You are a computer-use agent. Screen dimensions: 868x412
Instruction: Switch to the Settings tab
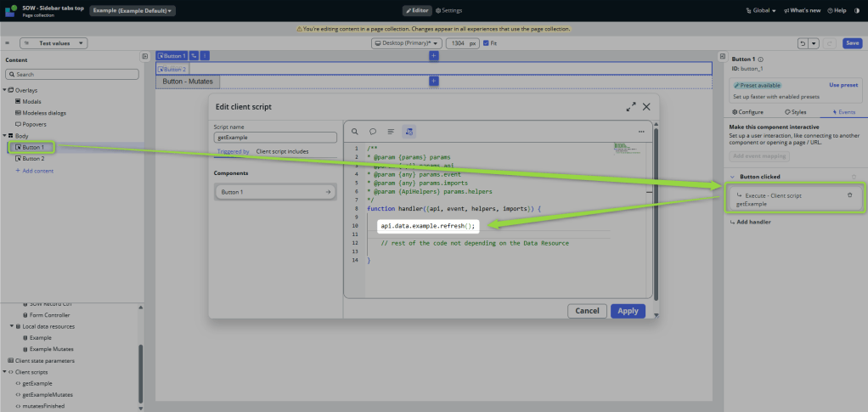point(449,10)
